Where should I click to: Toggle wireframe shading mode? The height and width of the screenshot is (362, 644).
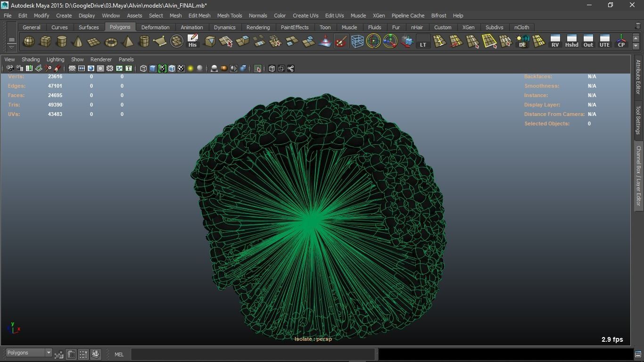tap(143, 69)
